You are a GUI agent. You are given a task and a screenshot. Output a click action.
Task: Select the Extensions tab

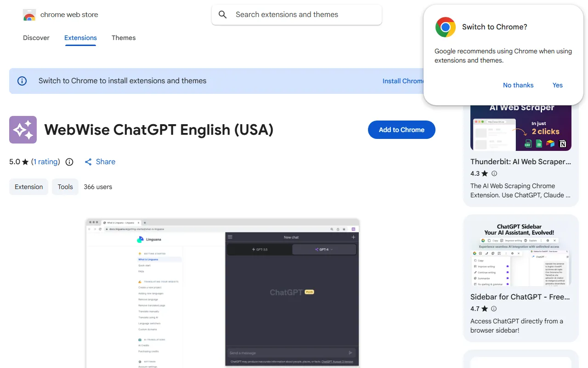tap(80, 38)
